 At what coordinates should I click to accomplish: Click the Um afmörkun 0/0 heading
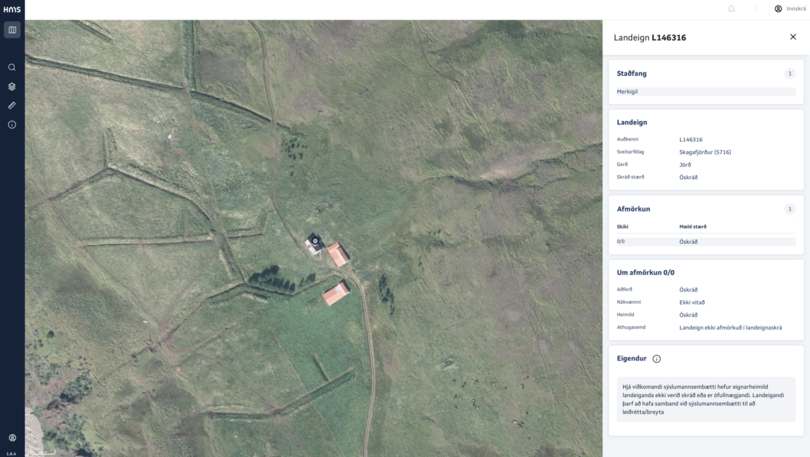(645, 273)
